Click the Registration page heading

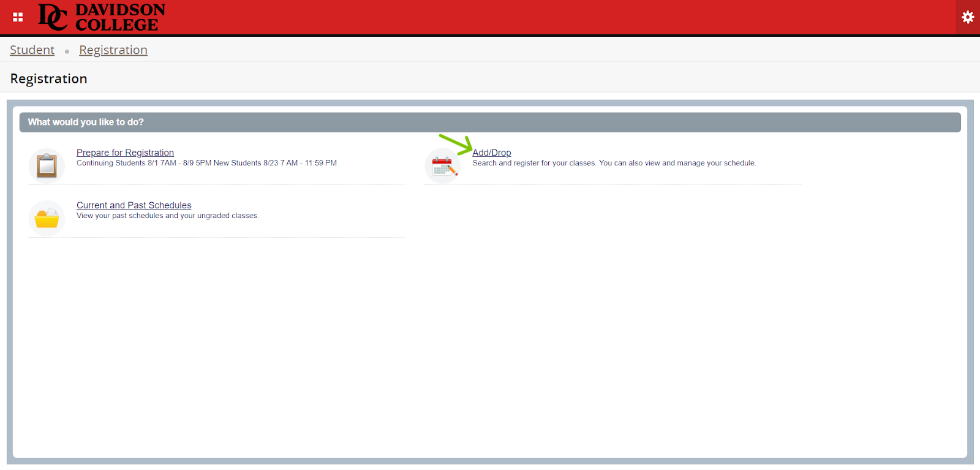pos(48,79)
